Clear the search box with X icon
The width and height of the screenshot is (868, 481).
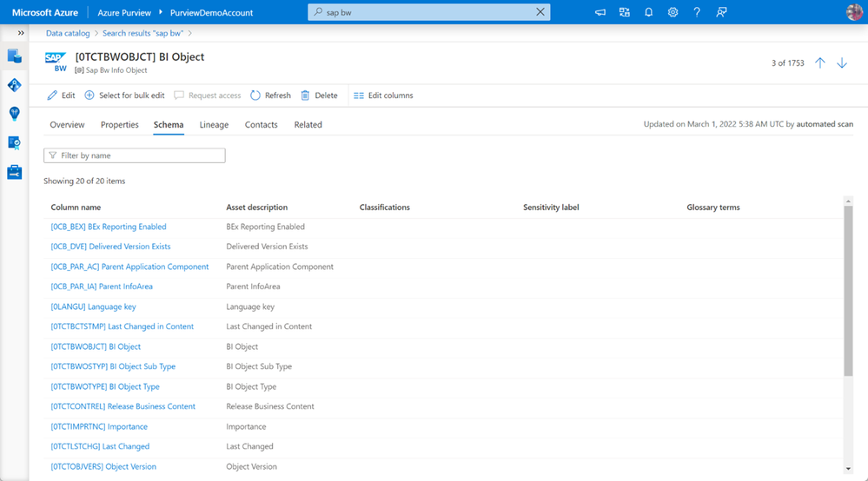(x=540, y=12)
